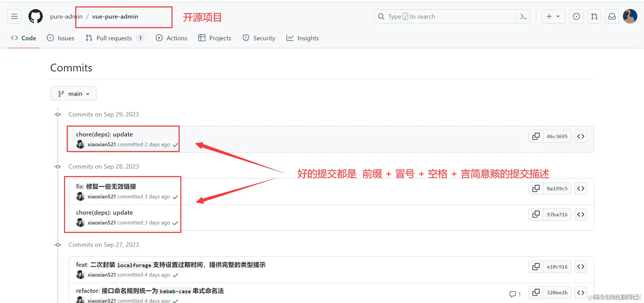
Task: Show check status for commit 8a199c5
Action: 175,197
